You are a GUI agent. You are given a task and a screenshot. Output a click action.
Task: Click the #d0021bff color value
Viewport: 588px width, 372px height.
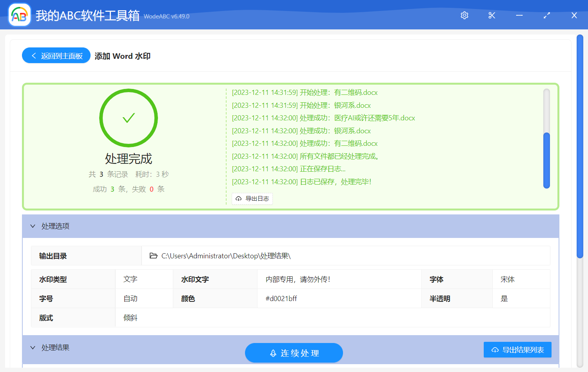click(x=281, y=299)
